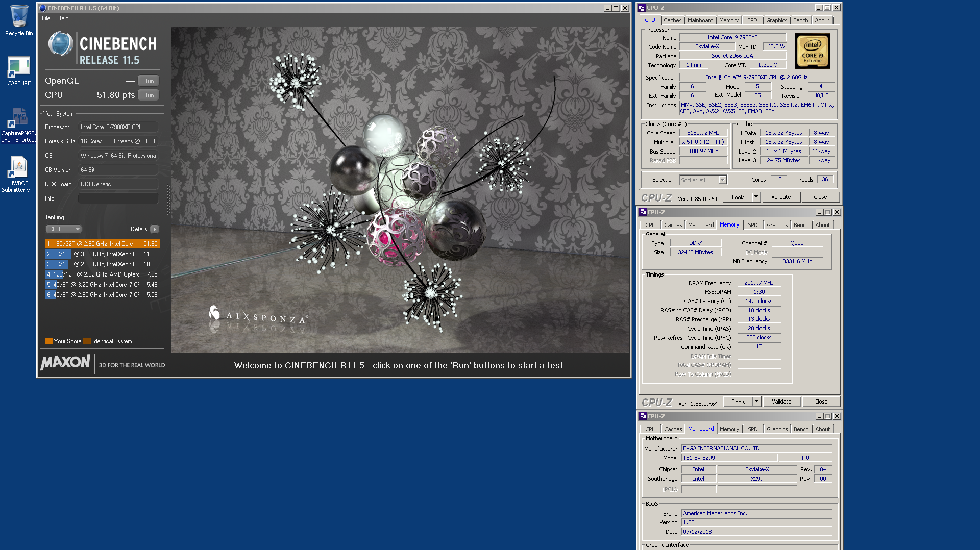980x551 pixels.
Task: Switch to Memory tab in top CPU-Z window
Action: pos(728,20)
